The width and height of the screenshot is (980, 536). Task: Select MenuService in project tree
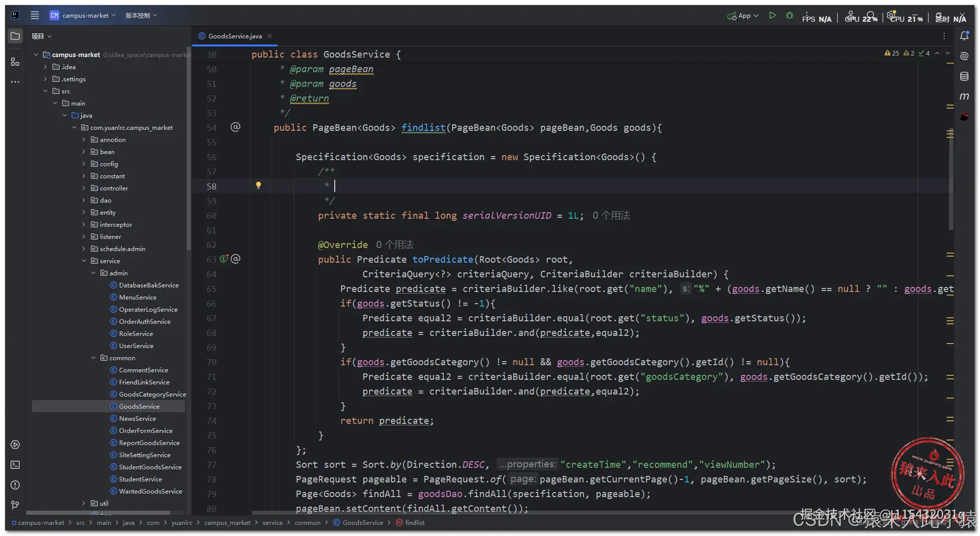coord(138,297)
